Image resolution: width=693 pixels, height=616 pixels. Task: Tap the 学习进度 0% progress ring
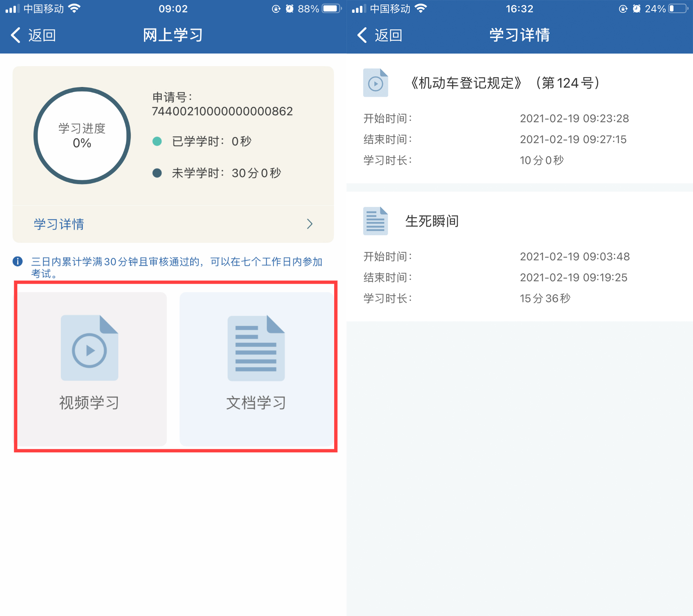coord(82,136)
